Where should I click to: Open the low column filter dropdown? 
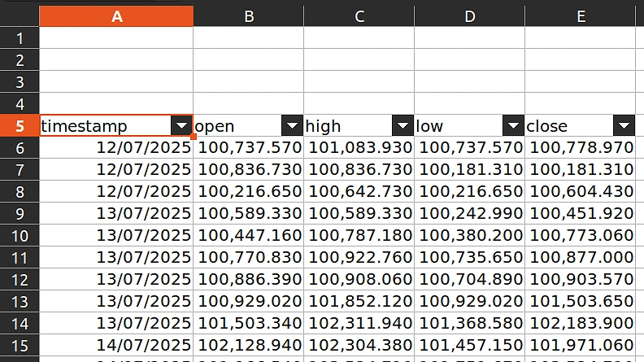513,126
